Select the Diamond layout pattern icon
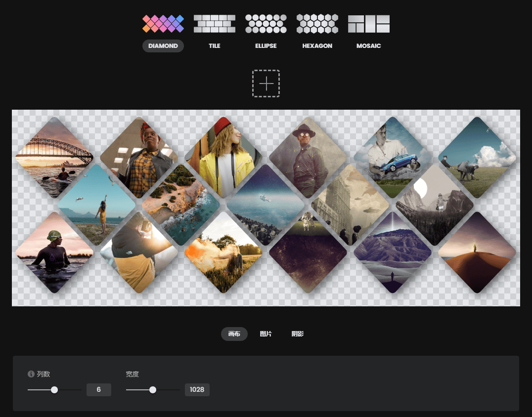532x417 pixels. coord(163,24)
